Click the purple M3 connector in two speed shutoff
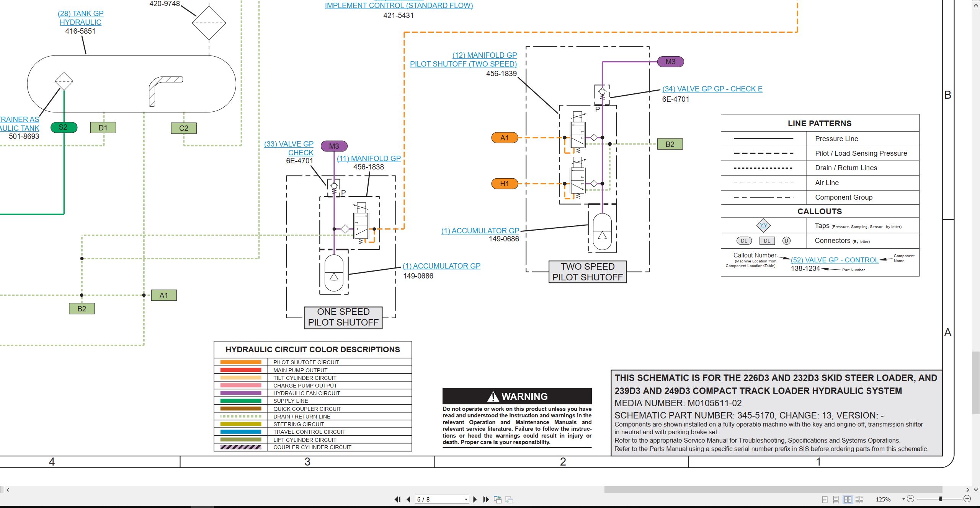 tap(670, 62)
